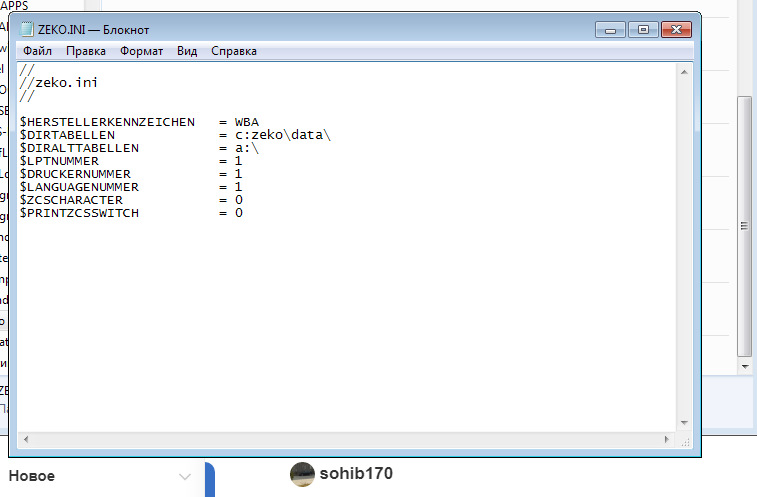The width and height of the screenshot is (757, 497).
Task: Maximize the ZEKO.INI Notepad window
Action: coord(643,29)
